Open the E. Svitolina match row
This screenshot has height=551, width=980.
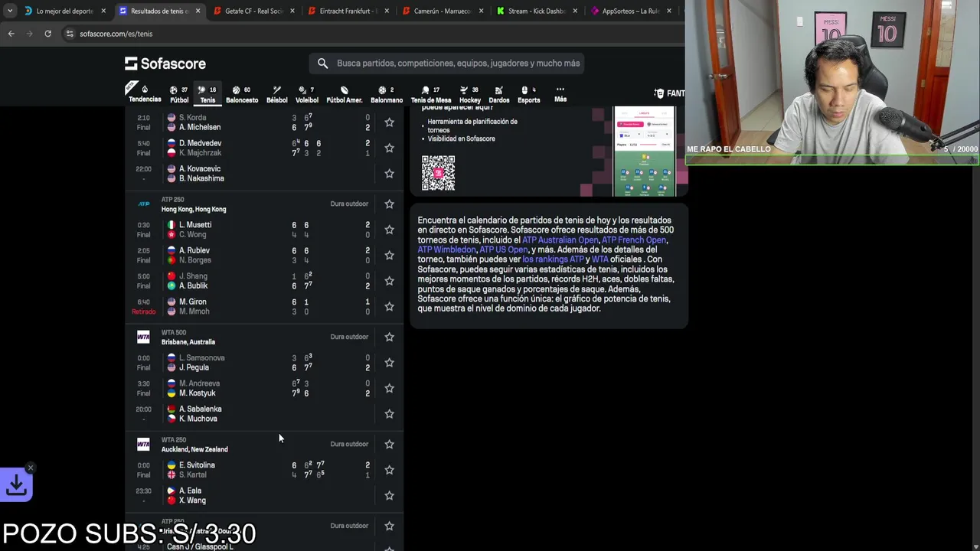(265, 470)
